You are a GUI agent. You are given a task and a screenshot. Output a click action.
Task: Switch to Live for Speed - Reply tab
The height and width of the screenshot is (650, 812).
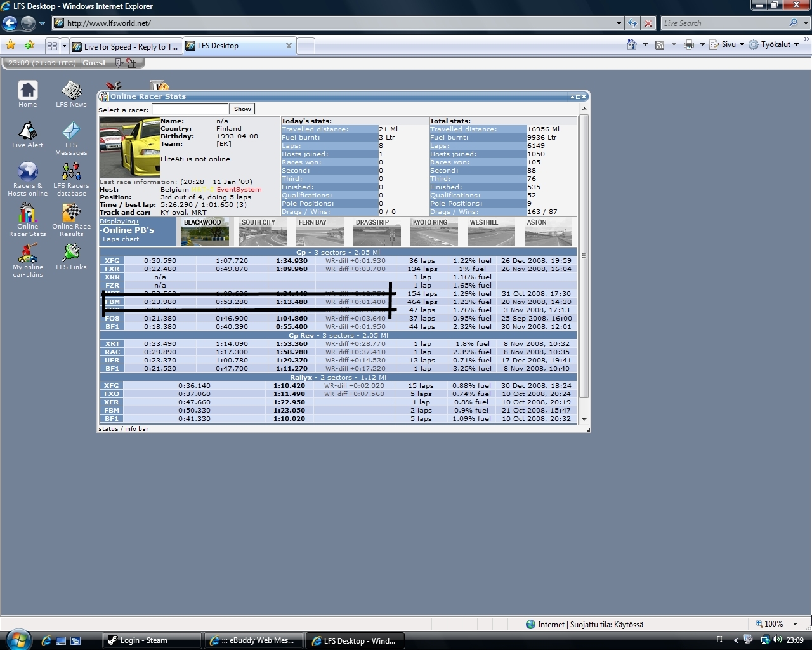click(x=125, y=46)
